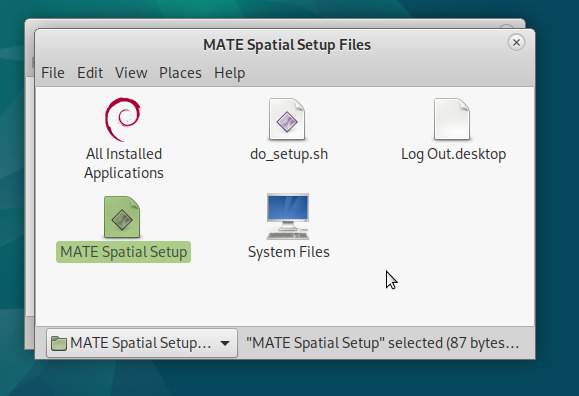Click the MATE Spatial Setup green file icon

point(122,217)
